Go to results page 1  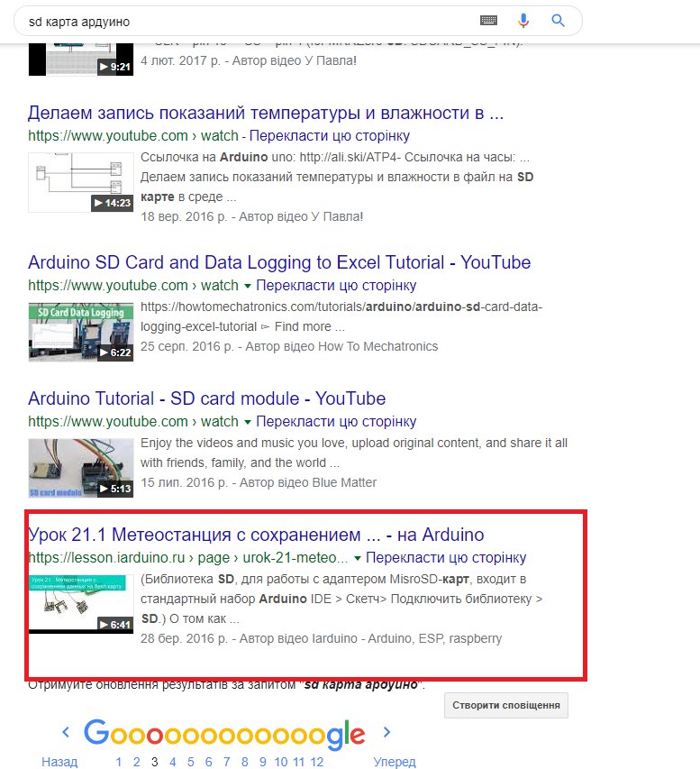coord(119,762)
